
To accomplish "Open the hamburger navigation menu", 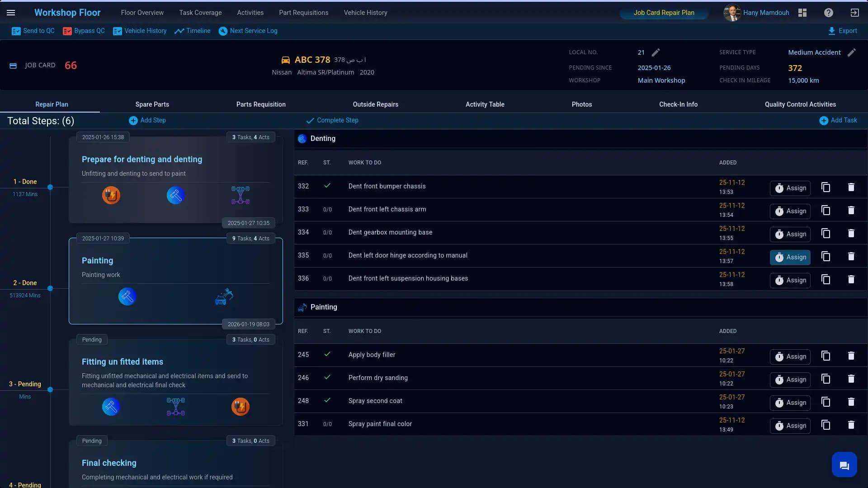I will (11, 13).
